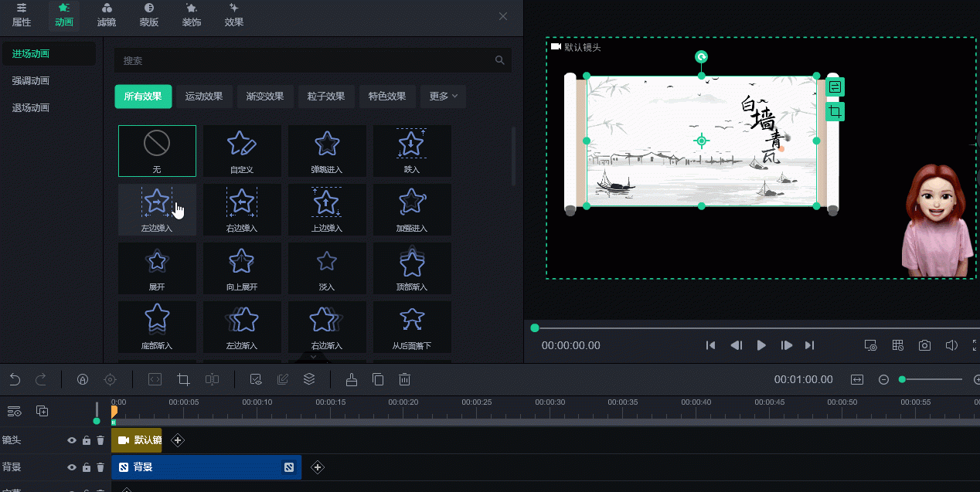
Task: Click the copy icon in timeline toolbar
Action: 378,379
